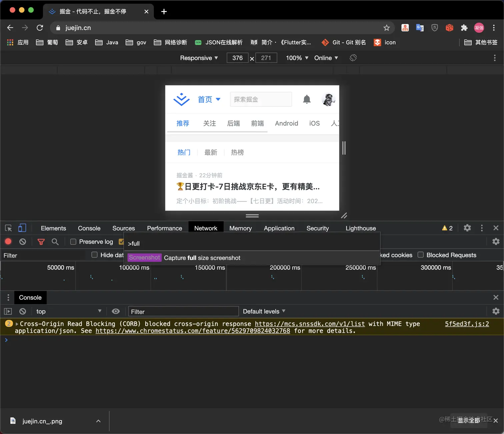Stop recording the network log

tap(8, 241)
